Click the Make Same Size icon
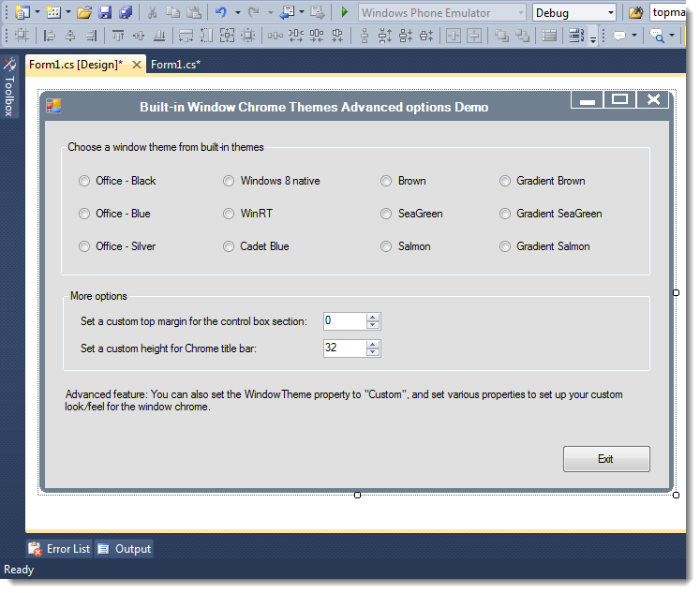The image size is (700, 593). 227,35
